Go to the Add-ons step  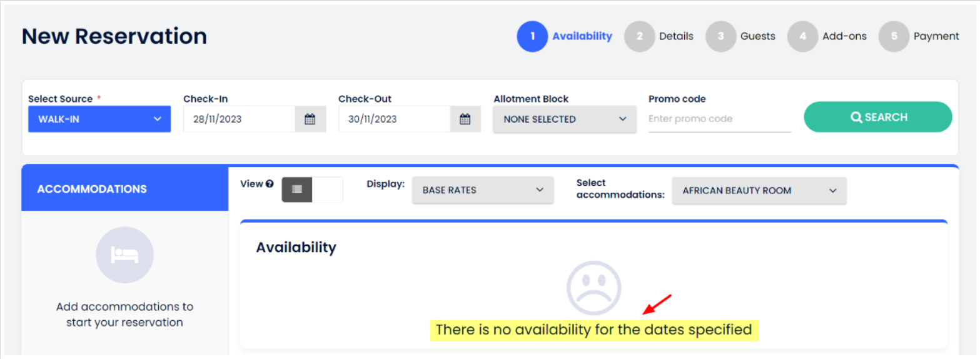(844, 36)
